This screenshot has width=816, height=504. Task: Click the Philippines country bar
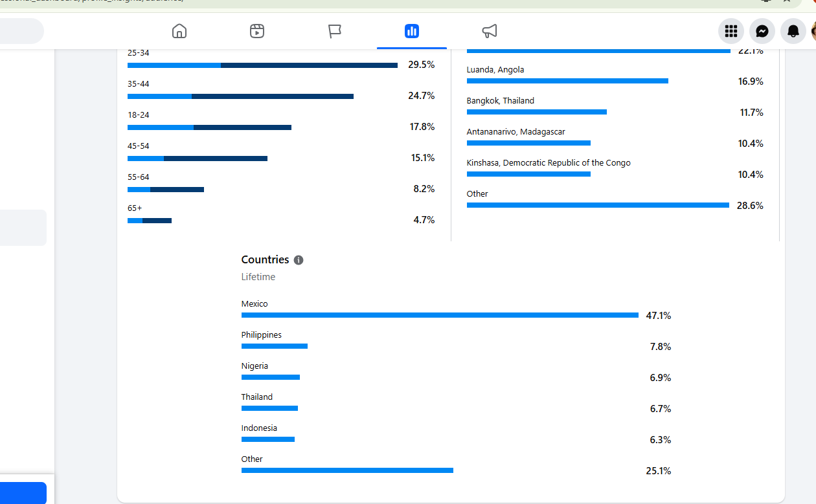coord(275,346)
